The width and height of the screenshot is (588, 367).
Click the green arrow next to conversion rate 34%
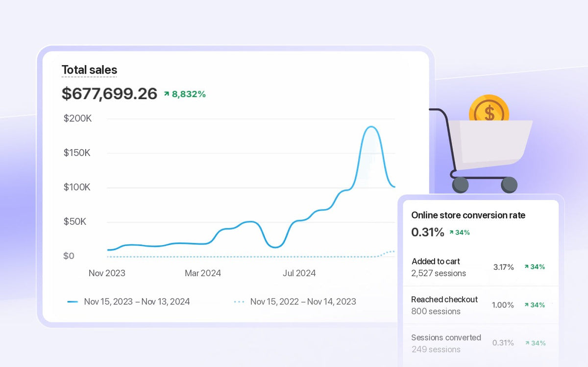click(x=451, y=233)
